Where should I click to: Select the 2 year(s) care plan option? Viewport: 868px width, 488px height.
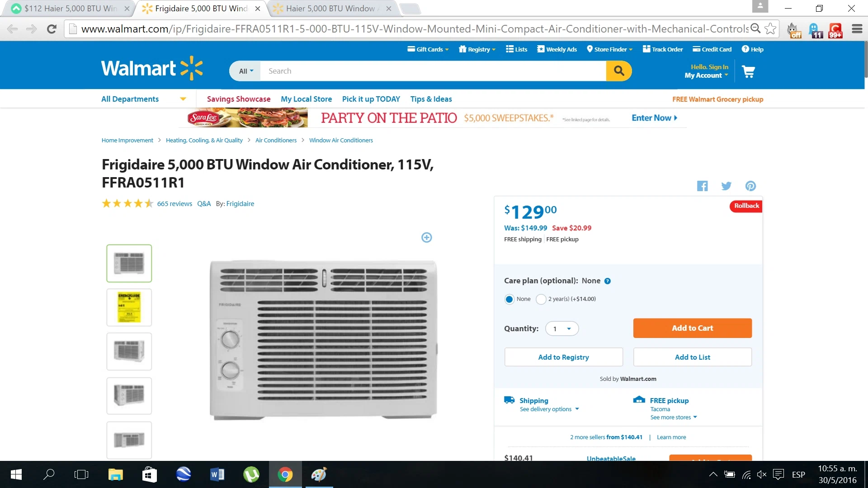tap(541, 299)
